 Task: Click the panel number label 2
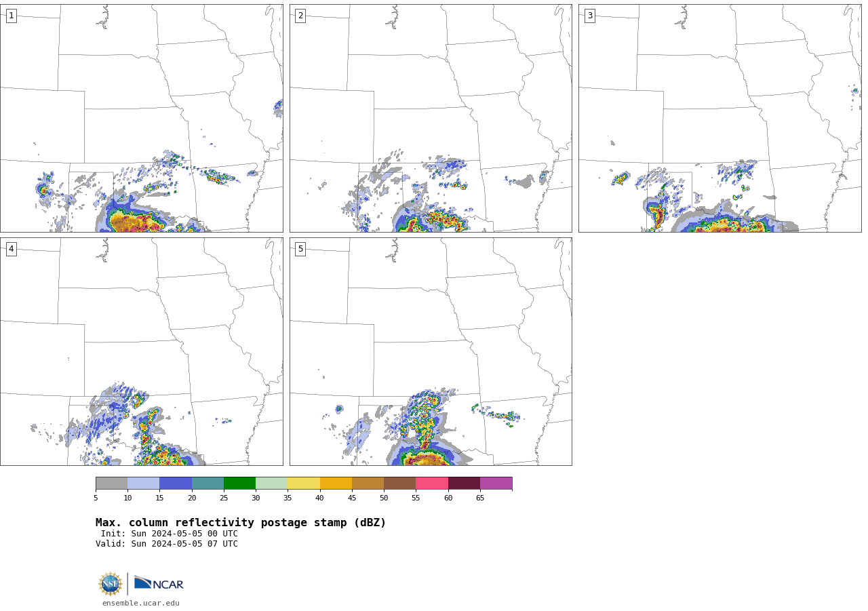coord(300,16)
